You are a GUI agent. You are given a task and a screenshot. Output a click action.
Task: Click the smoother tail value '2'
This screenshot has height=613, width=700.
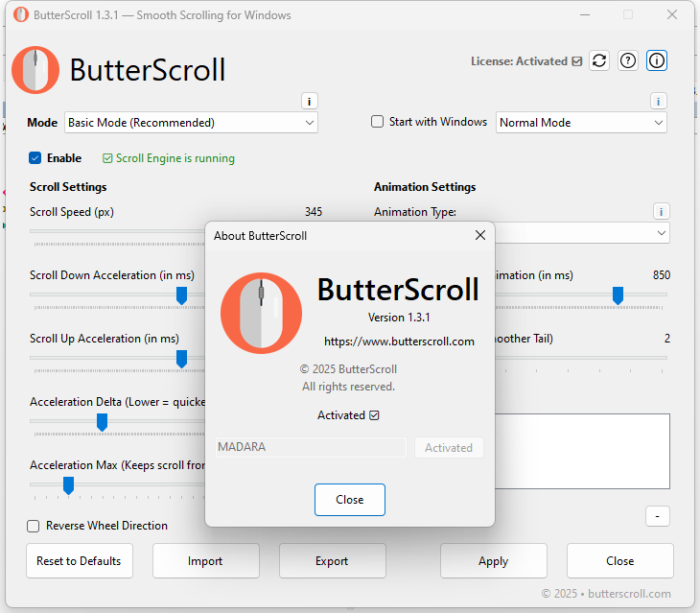point(667,339)
